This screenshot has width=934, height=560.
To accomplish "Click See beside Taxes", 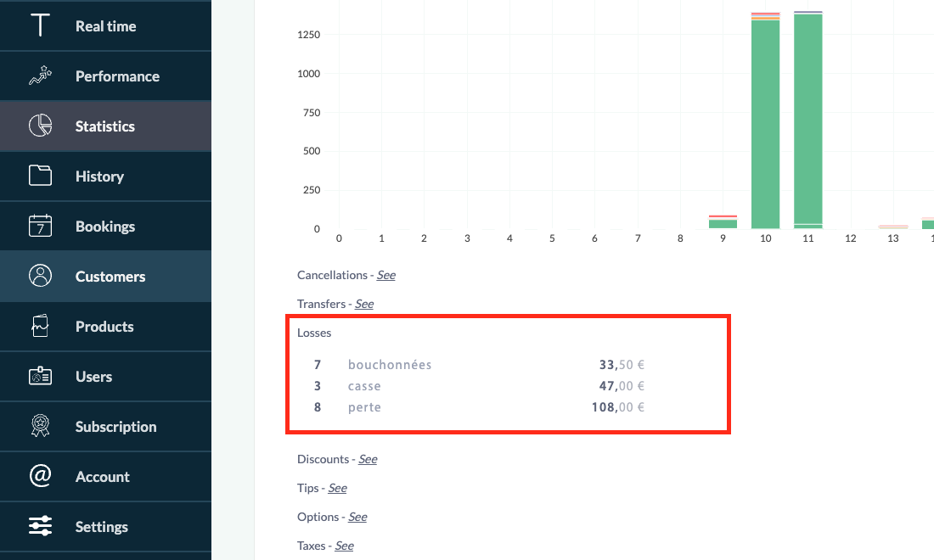I will pyautogui.click(x=344, y=546).
